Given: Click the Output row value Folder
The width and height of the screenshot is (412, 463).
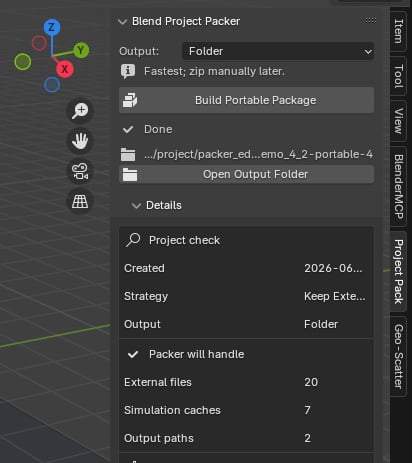Looking at the screenshot, I should pyautogui.click(x=321, y=324).
